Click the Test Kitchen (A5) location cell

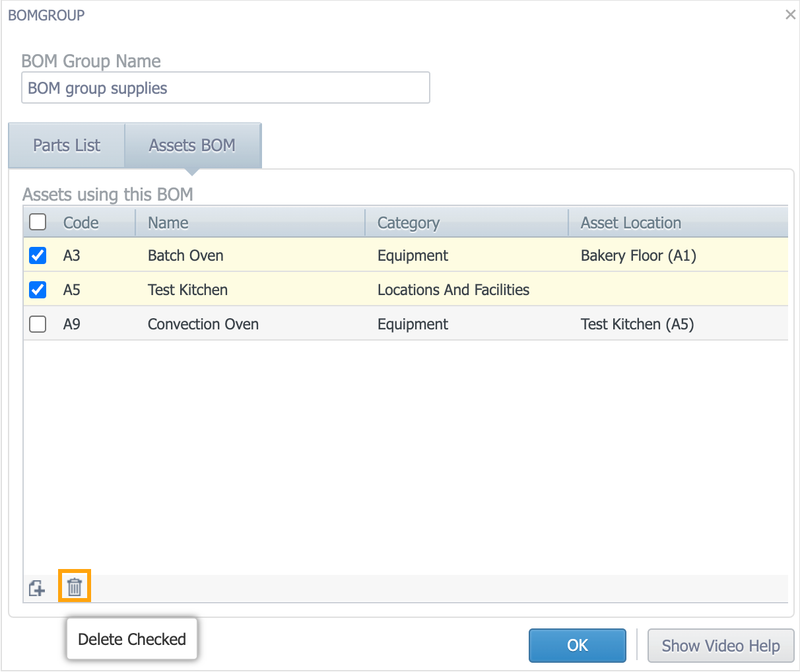638,324
